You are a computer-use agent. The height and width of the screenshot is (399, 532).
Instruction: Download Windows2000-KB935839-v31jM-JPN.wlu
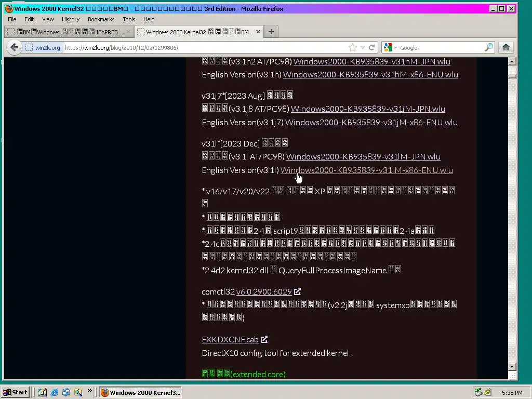click(x=368, y=109)
